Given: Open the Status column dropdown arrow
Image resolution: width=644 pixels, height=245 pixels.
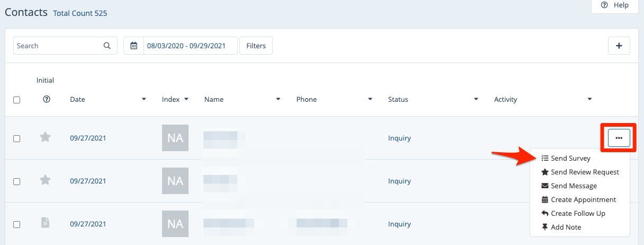Looking at the screenshot, I should (x=476, y=99).
